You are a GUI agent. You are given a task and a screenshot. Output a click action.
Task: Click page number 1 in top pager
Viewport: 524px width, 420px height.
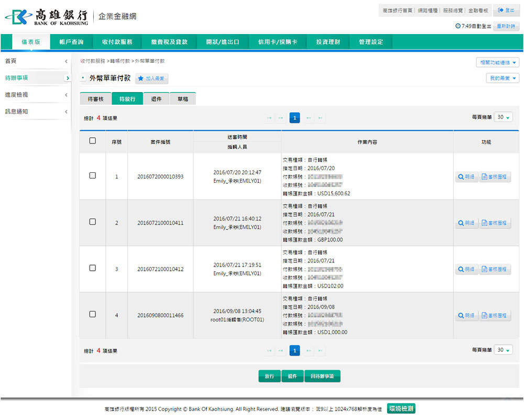pos(294,118)
